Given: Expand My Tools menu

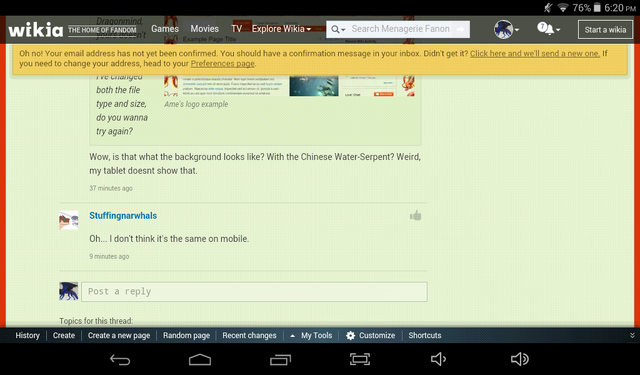Looking at the screenshot, I should click(x=311, y=335).
